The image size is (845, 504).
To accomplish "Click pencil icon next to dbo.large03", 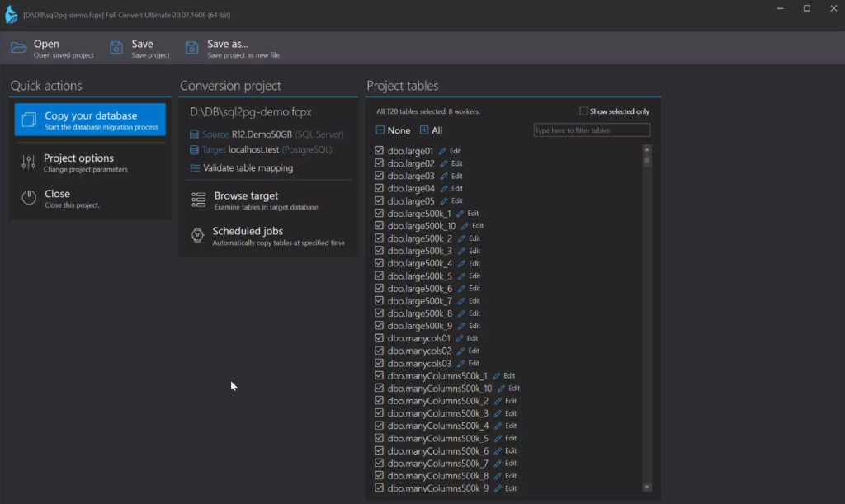I will (444, 176).
